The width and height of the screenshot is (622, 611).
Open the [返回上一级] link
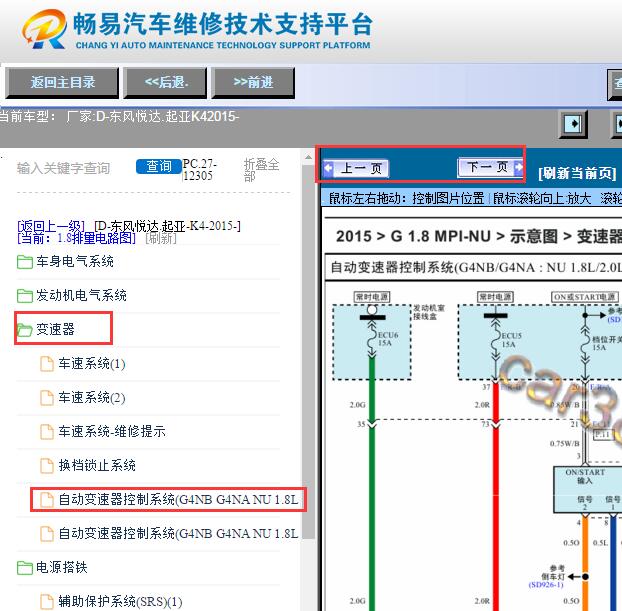point(51,226)
